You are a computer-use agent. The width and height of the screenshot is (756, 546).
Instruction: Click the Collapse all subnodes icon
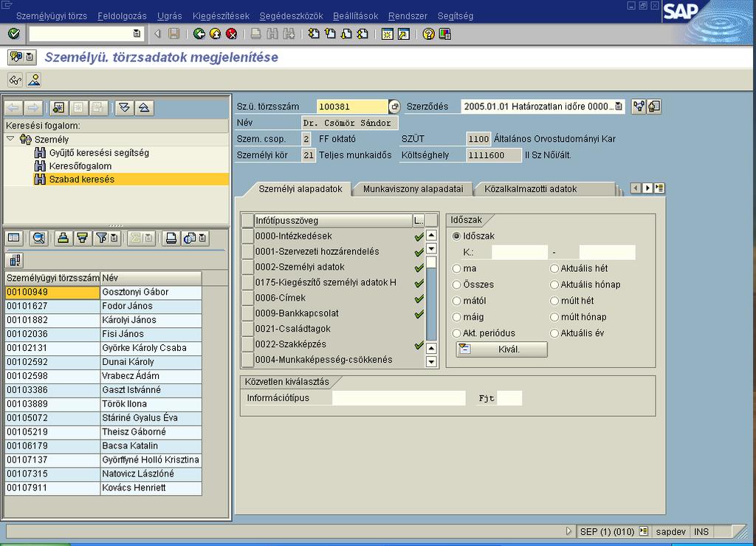(144, 108)
